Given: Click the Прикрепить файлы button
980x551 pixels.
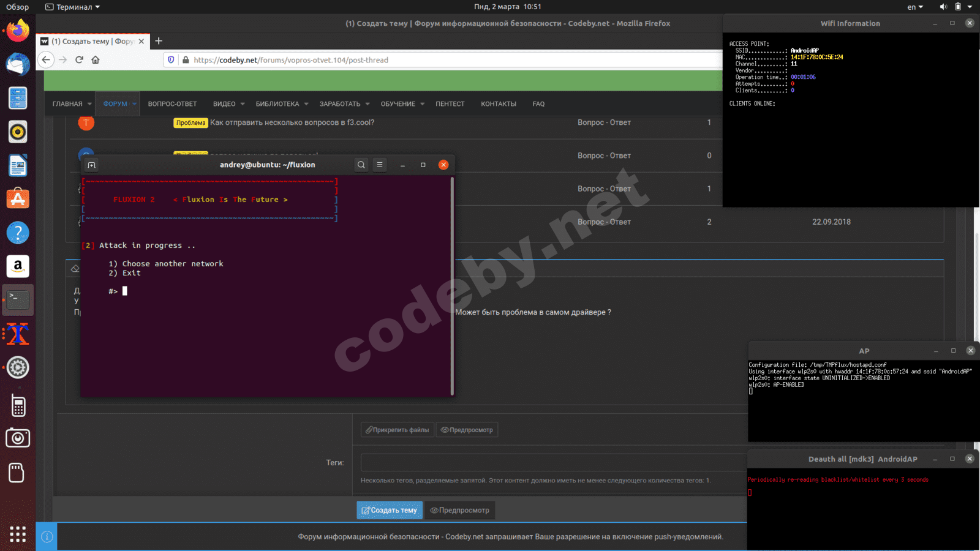Looking at the screenshot, I should [398, 430].
